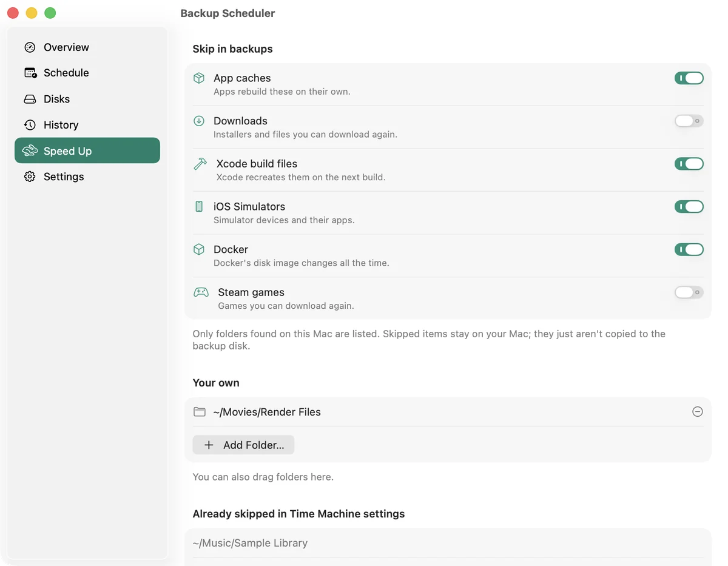Screen dimensions: 728x566
Task: Click the iOS Simulators phone icon
Action: click(199, 206)
